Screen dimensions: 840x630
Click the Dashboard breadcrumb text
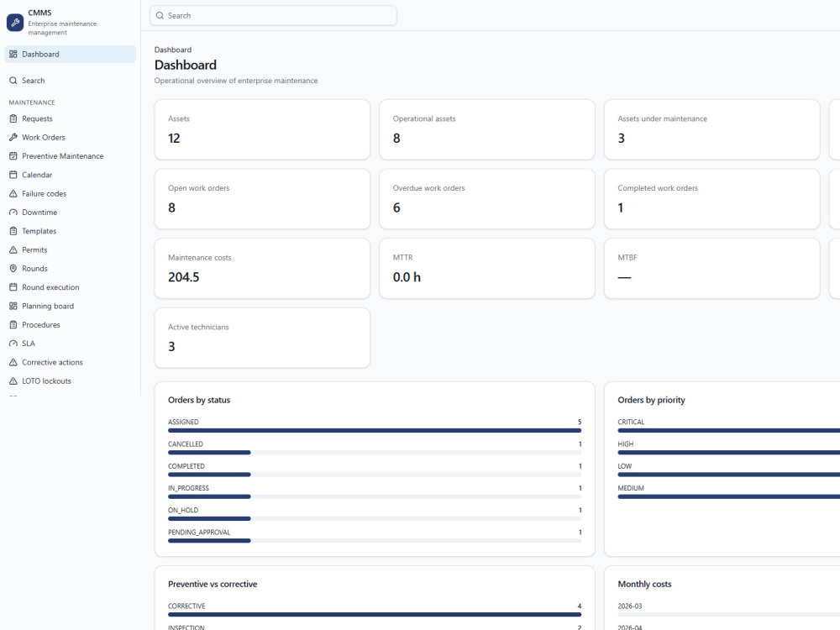coord(172,50)
